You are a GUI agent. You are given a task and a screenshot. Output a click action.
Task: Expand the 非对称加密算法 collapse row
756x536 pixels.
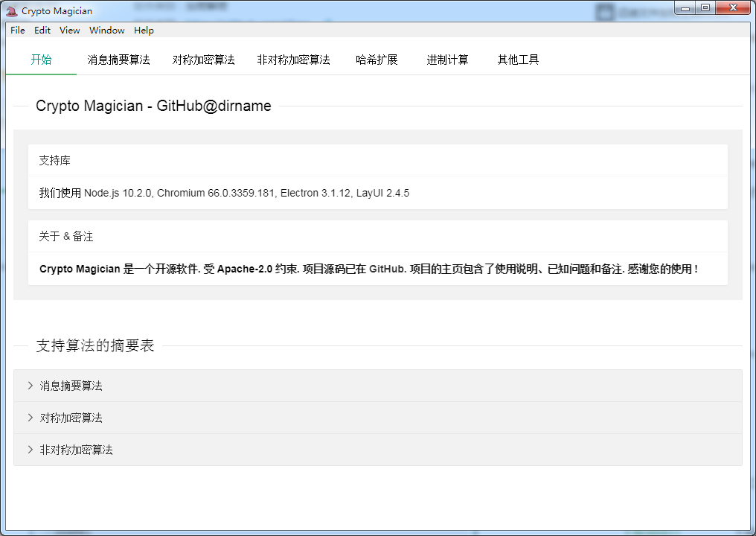(378, 450)
